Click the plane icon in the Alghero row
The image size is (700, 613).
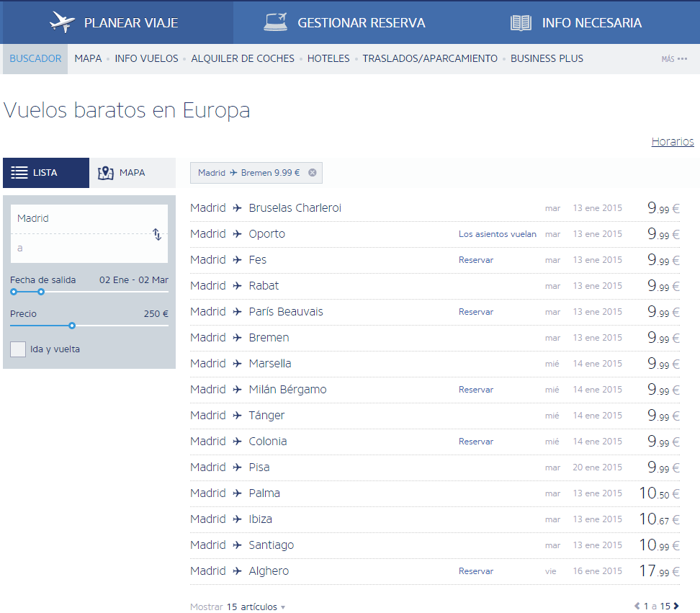coord(238,571)
